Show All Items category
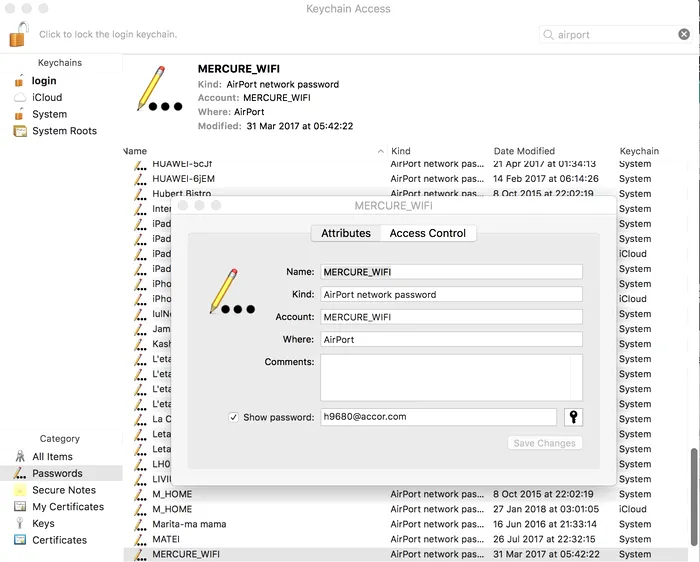This screenshot has width=700, height=562. (x=52, y=457)
